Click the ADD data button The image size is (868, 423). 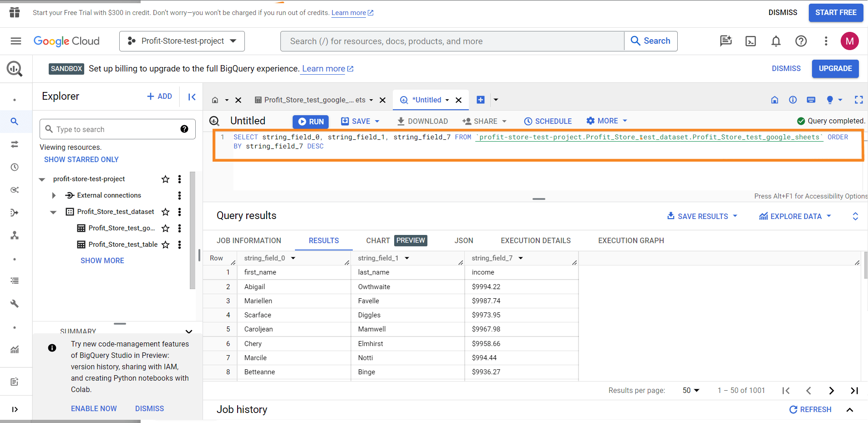(x=160, y=97)
